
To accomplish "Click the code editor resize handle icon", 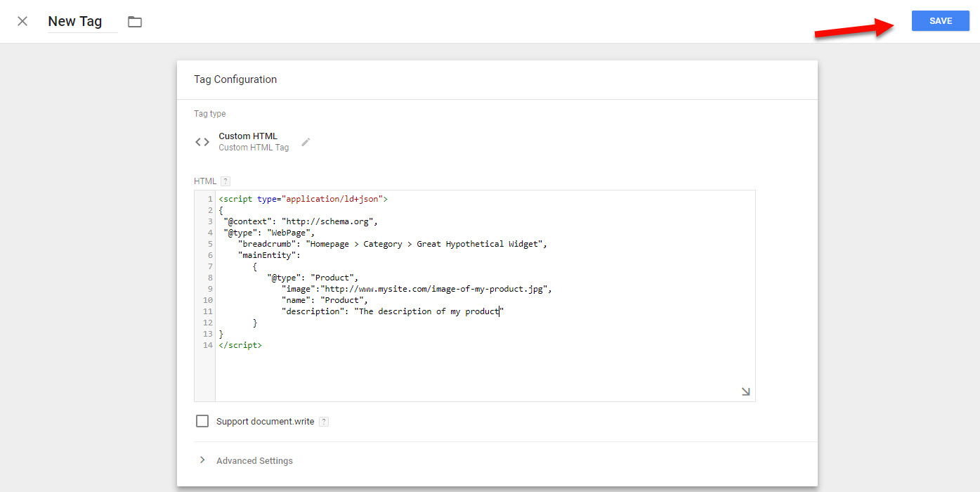I will tap(745, 391).
